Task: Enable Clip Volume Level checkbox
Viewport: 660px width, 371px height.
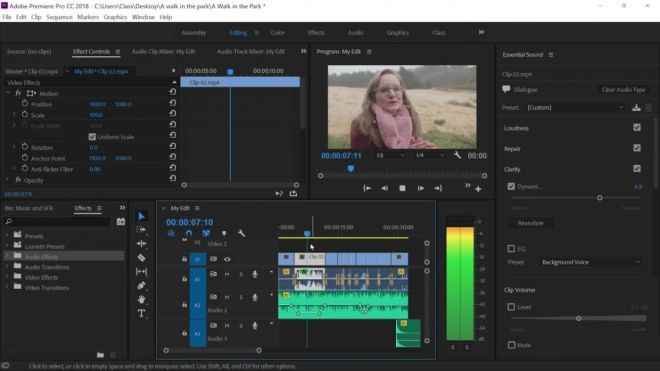Action: coord(511,307)
